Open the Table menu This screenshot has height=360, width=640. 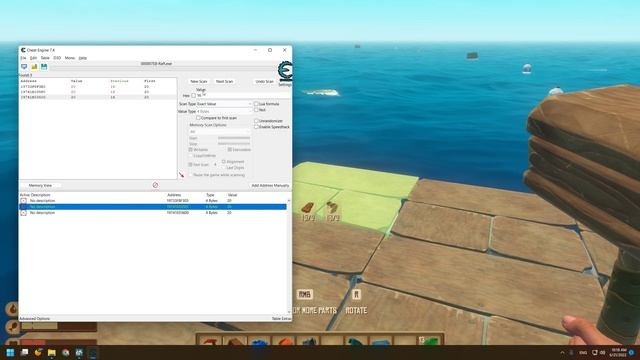click(x=45, y=58)
